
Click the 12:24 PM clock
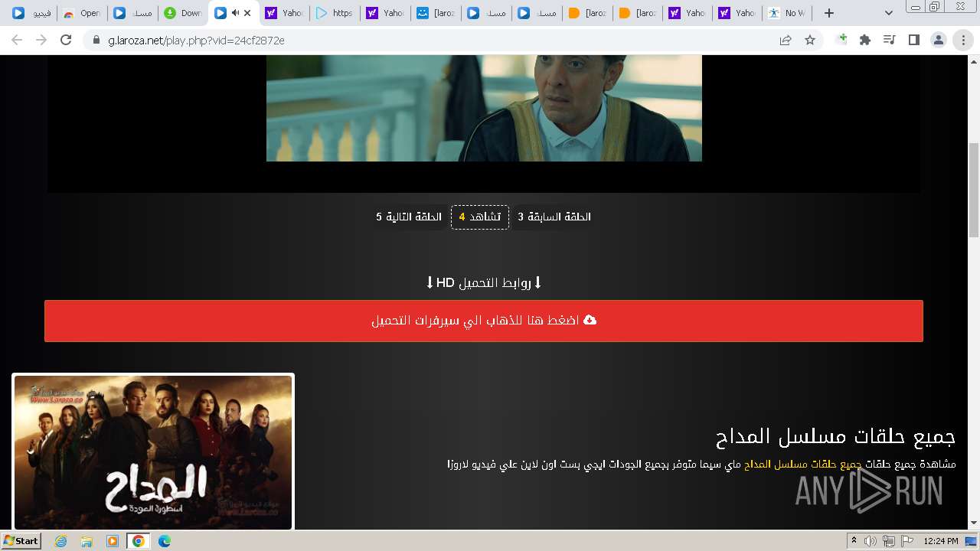point(941,541)
